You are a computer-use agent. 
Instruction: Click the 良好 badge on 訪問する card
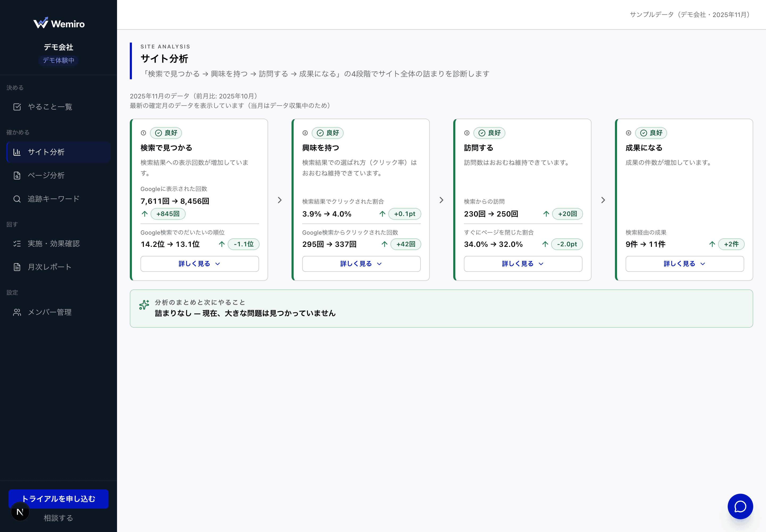(489, 133)
